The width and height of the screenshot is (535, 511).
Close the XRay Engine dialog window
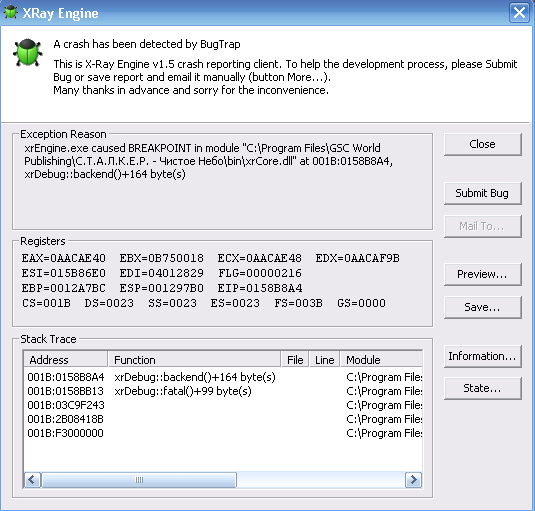point(519,13)
